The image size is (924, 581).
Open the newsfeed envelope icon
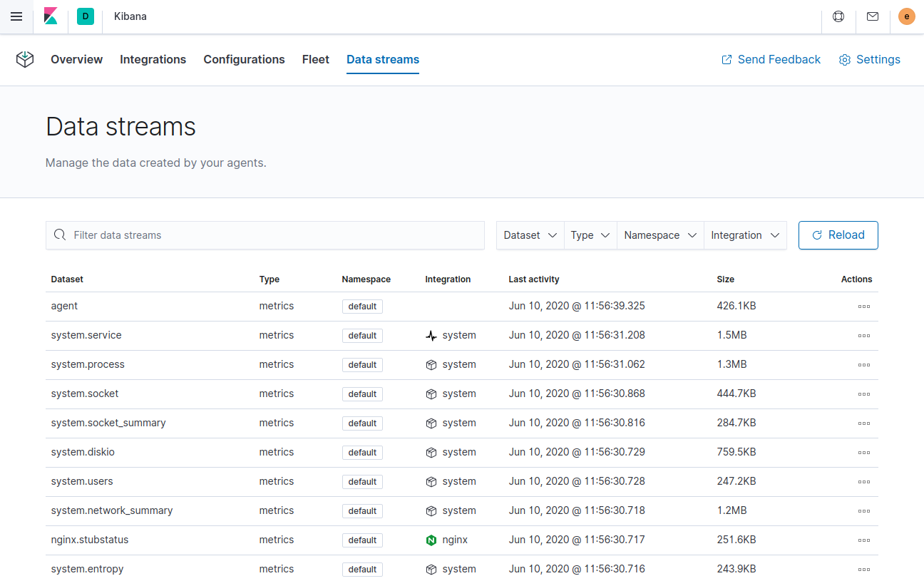(x=873, y=16)
